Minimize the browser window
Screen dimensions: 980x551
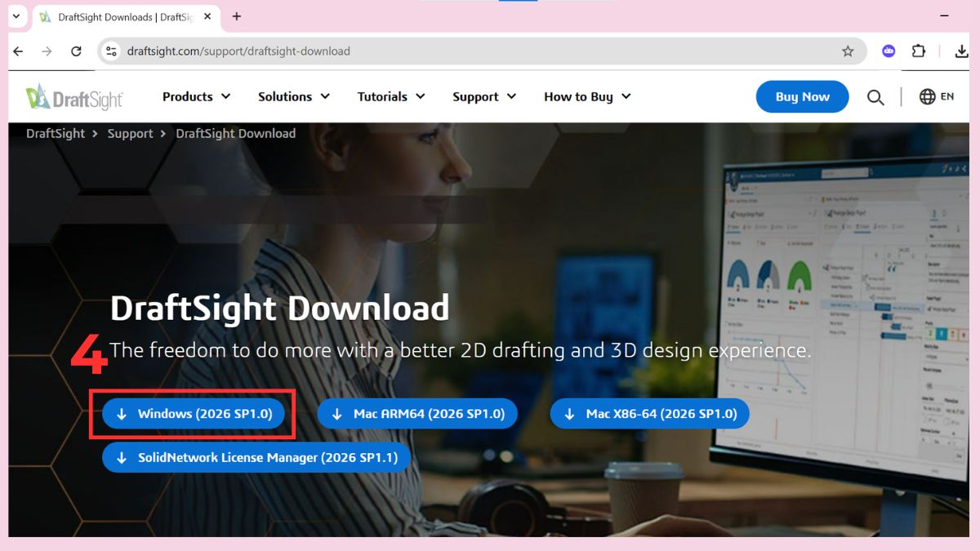tap(945, 16)
